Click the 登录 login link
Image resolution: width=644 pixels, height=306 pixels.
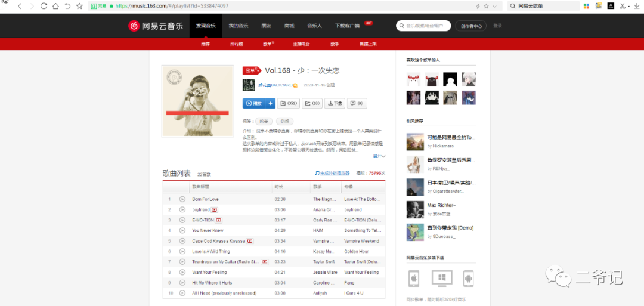coord(497,26)
